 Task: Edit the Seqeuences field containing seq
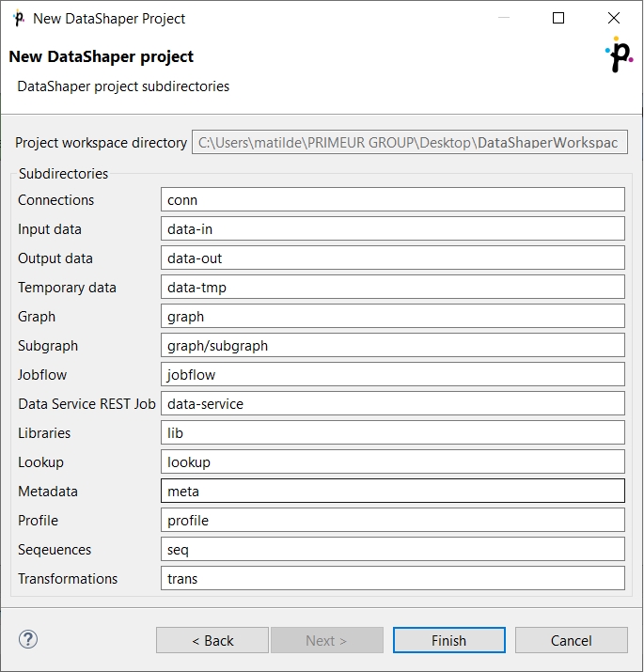coord(393,550)
